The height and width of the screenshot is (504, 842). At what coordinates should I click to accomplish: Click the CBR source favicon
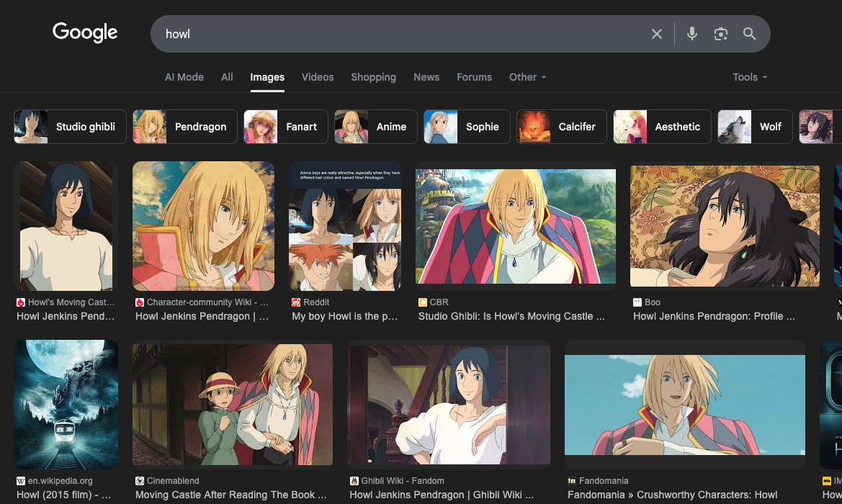coord(423,302)
